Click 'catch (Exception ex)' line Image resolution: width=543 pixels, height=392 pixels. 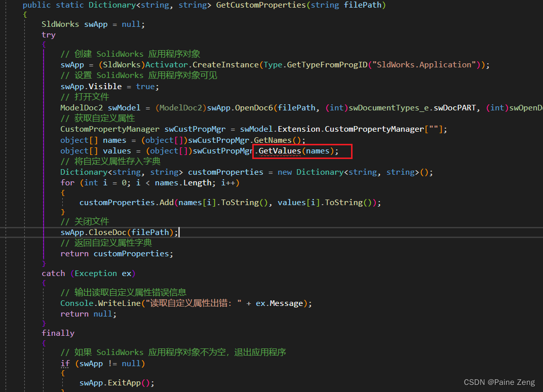(x=89, y=273)
